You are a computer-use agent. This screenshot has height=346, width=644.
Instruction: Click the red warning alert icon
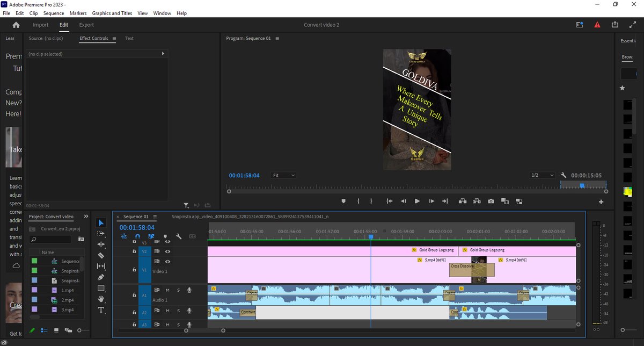pyautogui.click(x=597, y=25)
